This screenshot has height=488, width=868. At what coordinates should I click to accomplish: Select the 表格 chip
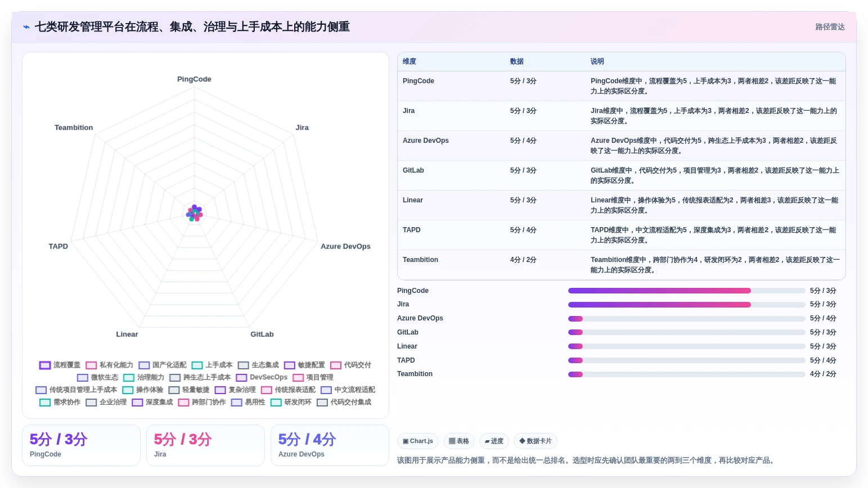[459, 441]
